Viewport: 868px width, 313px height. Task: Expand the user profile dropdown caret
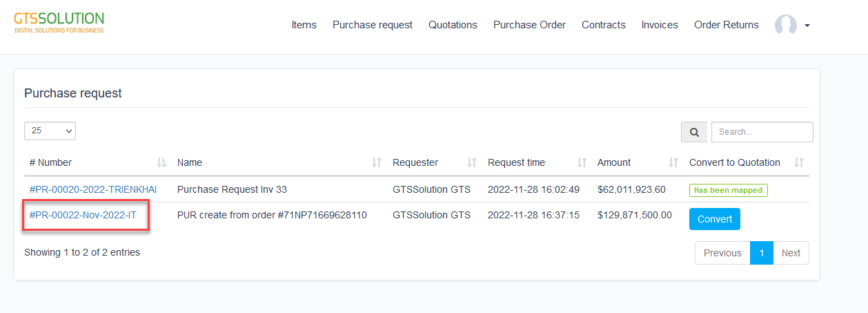point(807,26)
